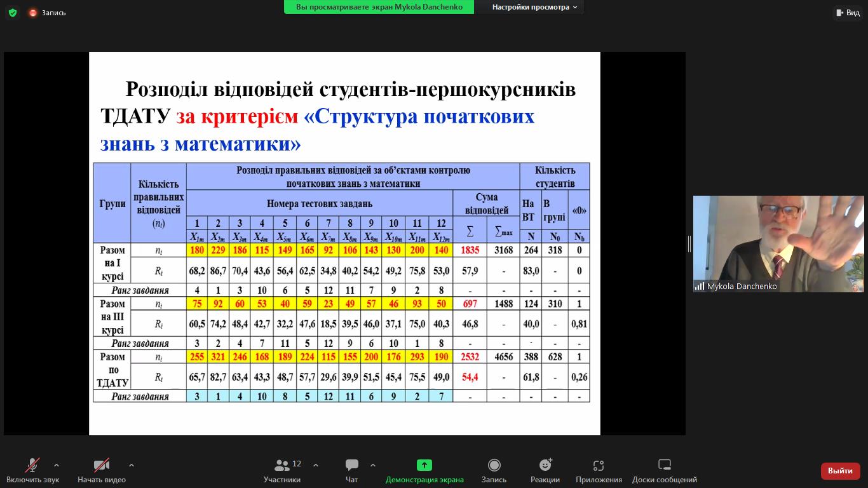Click the cell with value 83,0

tap(531, 271)
